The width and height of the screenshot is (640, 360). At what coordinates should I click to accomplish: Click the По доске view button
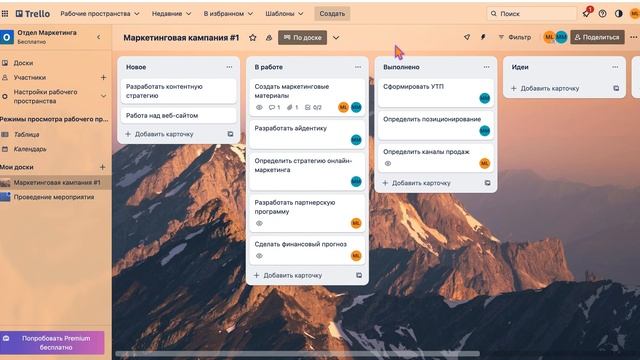302,38
